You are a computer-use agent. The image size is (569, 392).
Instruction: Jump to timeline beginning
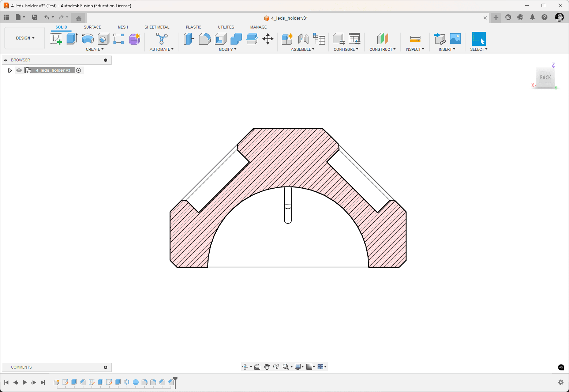[7, 382]
